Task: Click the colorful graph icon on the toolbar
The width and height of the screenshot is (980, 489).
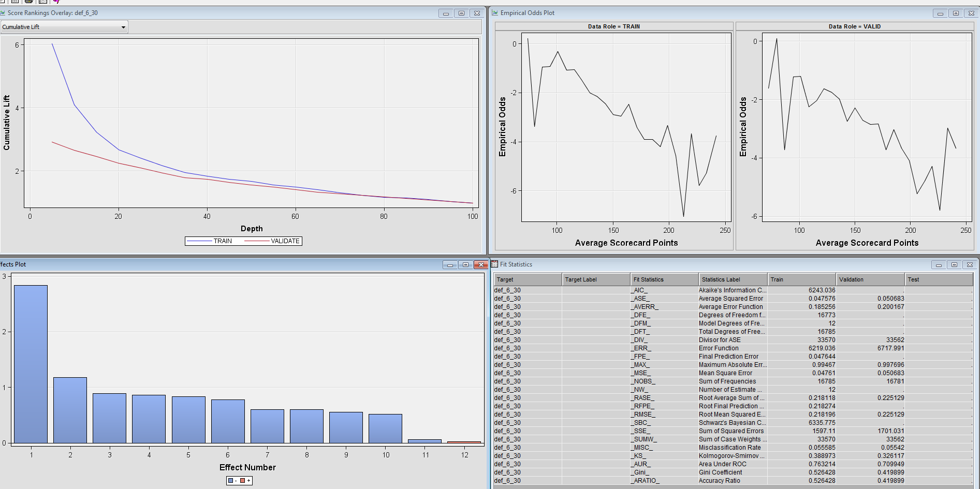Action: 55,2
